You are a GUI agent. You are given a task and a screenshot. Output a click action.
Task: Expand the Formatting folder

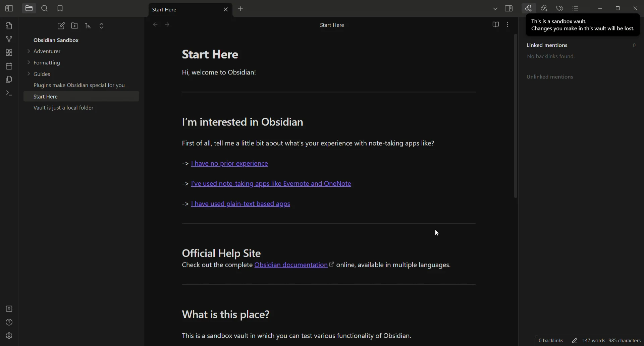pos(47,63)
